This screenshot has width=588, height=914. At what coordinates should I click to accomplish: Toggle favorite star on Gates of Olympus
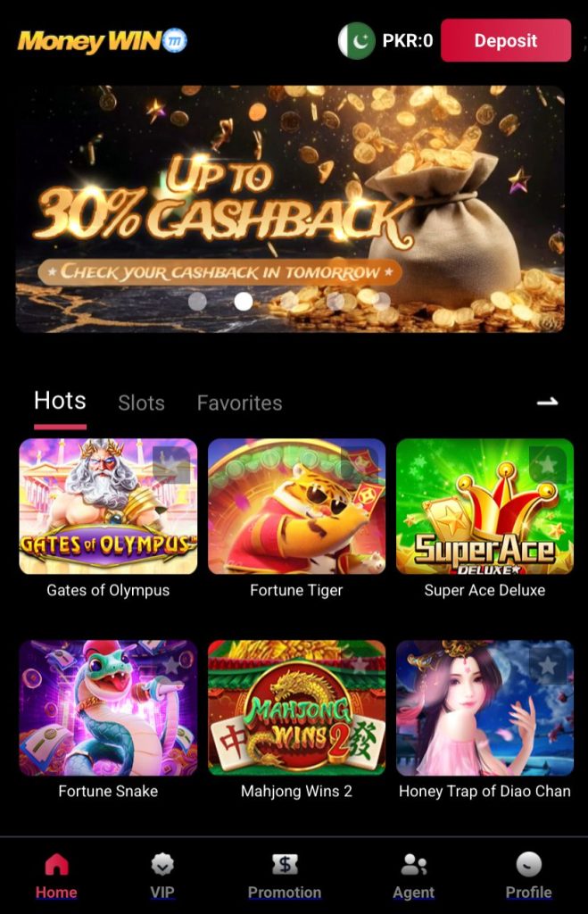coord(170,464)
